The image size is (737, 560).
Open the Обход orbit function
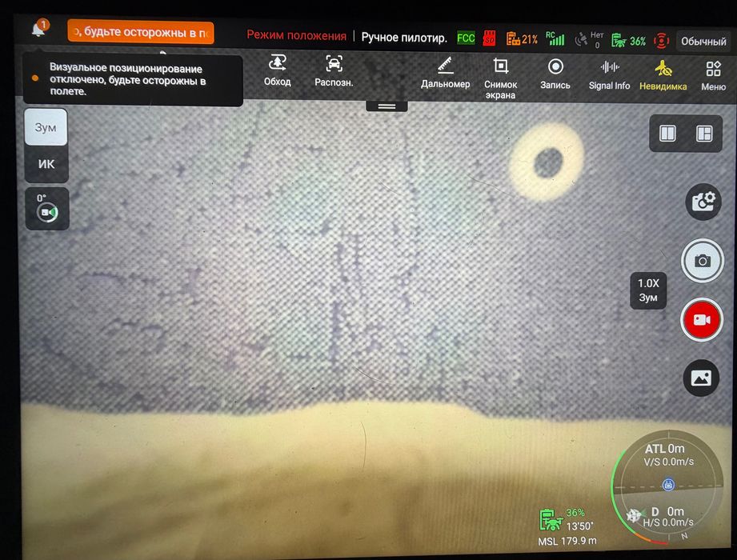(x=278, y=71)
